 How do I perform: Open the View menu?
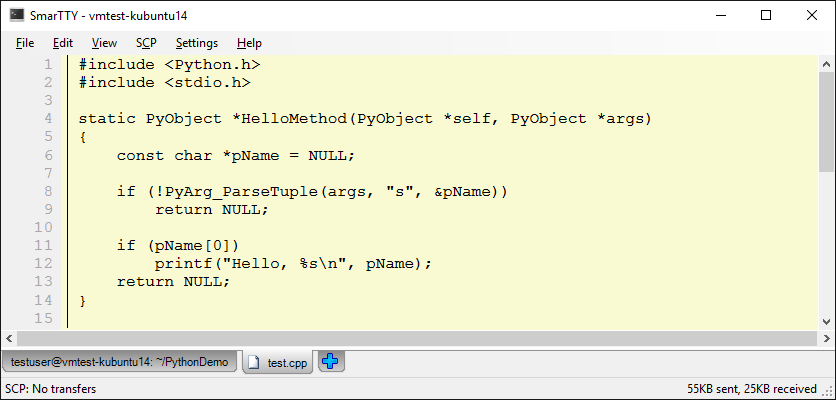[104, 43]
